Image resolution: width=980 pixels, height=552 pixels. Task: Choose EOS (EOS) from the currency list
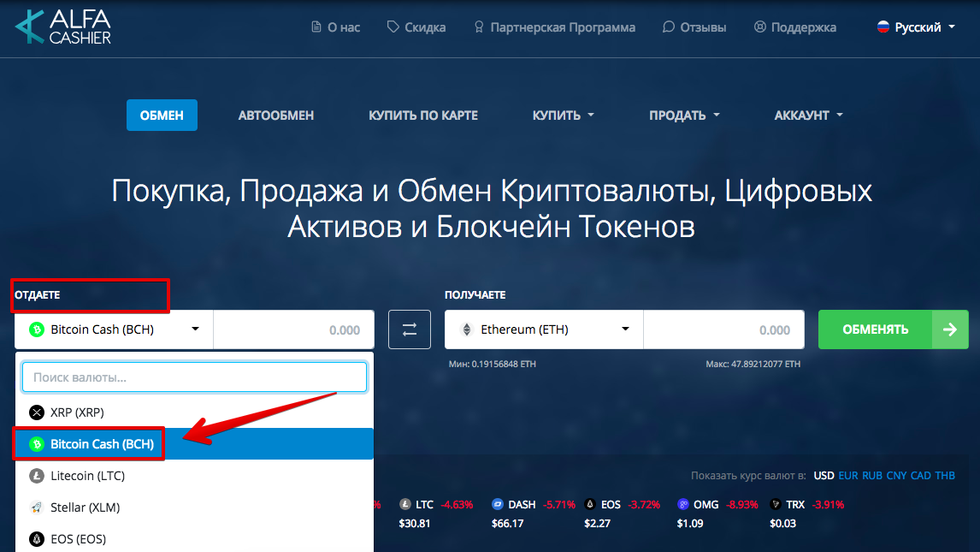click(x=194, y=539)
